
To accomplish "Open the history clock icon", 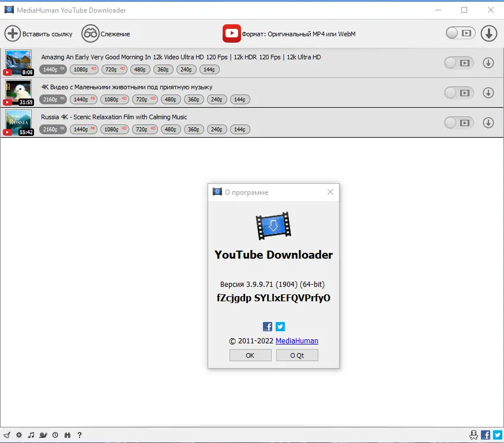I will [x=55, y=435].
